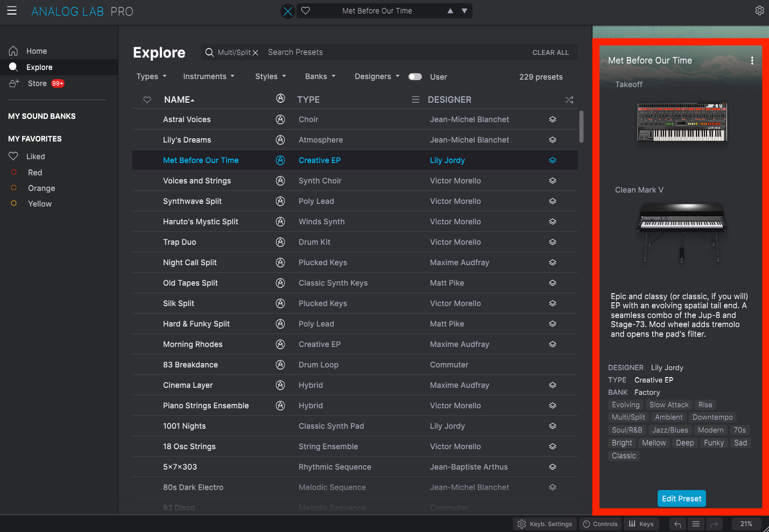
Task: Expand the Instruments dropdown
Action: (x=209, y=76)
